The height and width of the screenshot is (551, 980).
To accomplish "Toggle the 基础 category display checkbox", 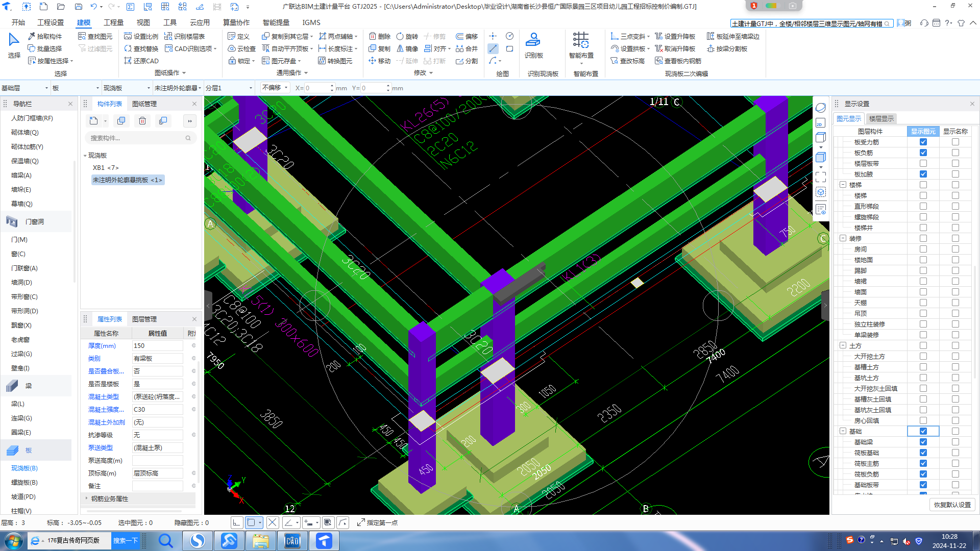I will 923,431.
